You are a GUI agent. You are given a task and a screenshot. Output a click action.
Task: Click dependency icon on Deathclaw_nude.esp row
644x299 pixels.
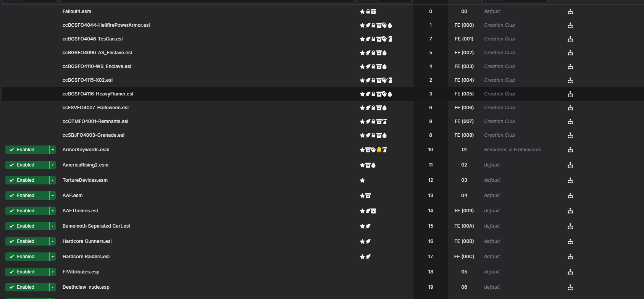pos(570,287)
